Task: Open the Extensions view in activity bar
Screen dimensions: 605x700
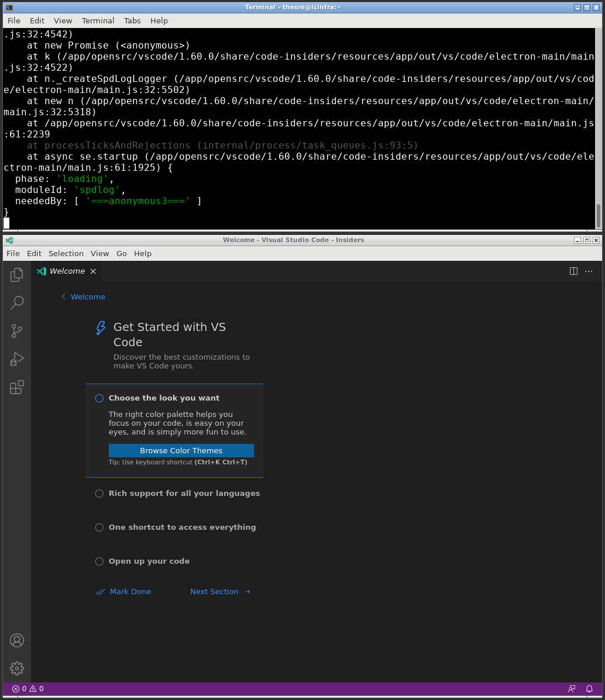Action: pos(16,387)
